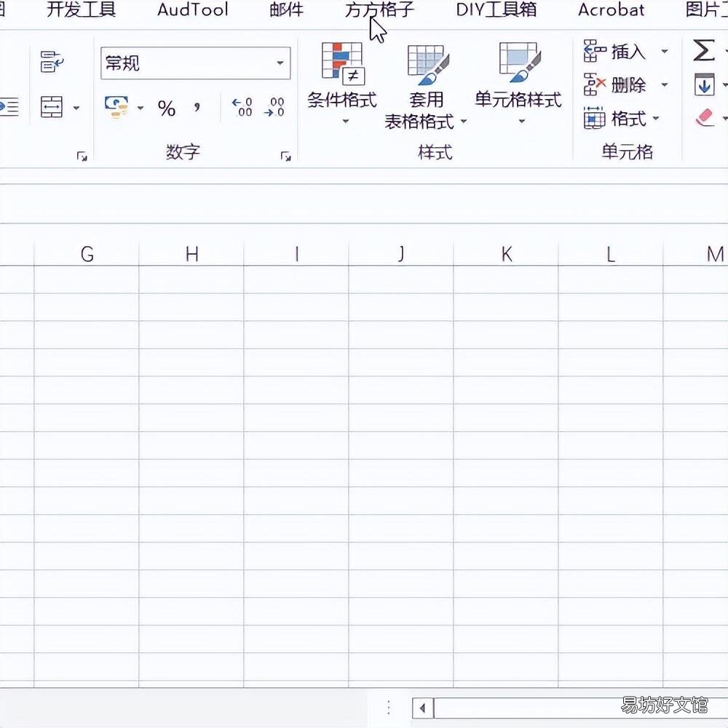Select column L header
The height and width of the screenshot is (728, 728).
pyautogui.click(x=611, y=254)
